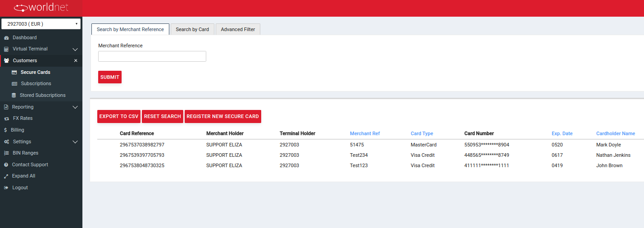The width and height of the screenshot is (644, 228).
Task: Click the Reporting document icon
Action: point(6,107)
